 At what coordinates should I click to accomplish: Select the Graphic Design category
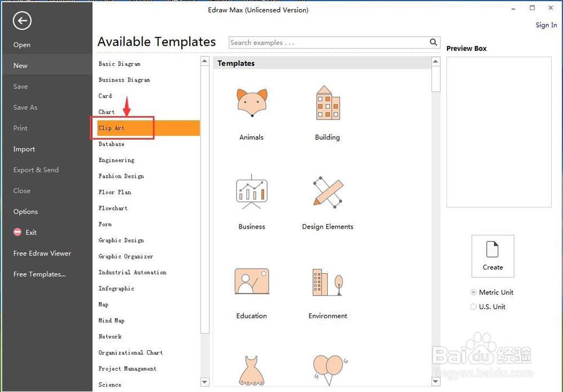pyautogui.click(x=122, y=240)
